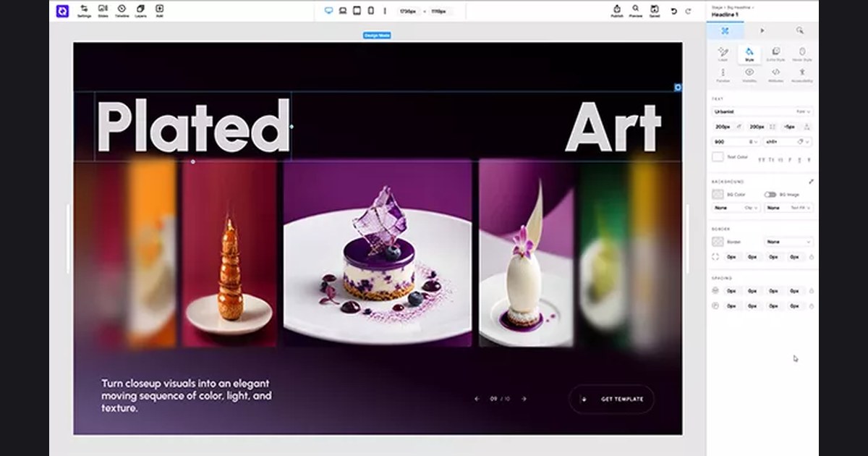Go to previous slide arrow

(x=477, y=399)
